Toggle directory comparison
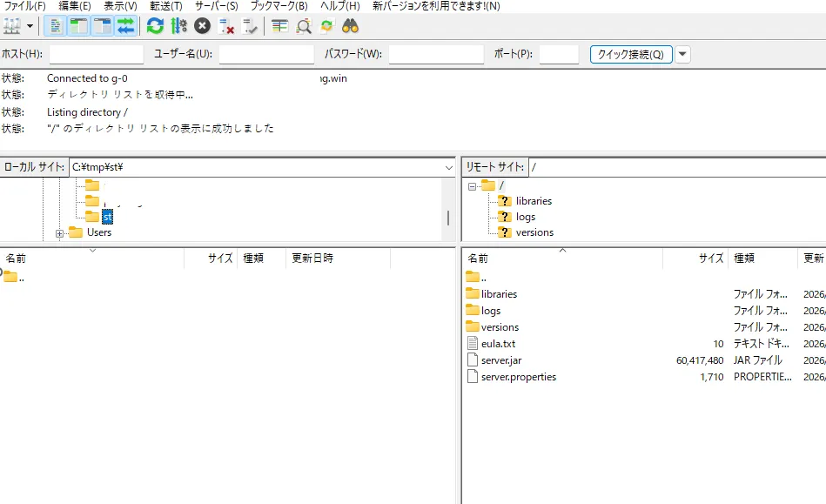 pyautogui.click(x=303, y=26)
